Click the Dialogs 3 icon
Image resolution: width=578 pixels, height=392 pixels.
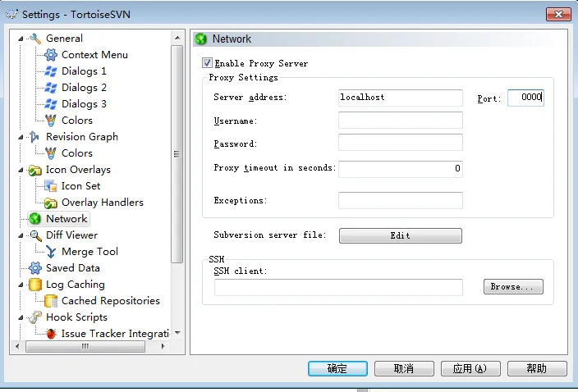(x=51, y=104)
